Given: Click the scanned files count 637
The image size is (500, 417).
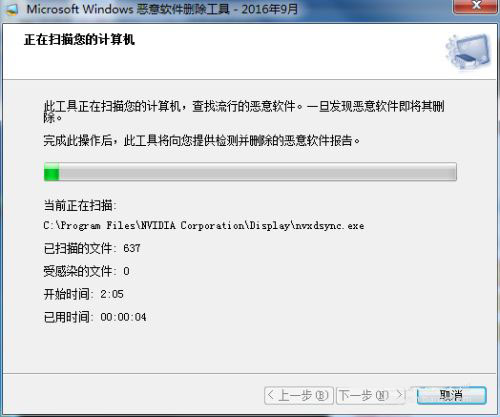Looking at the screenshot, I should [132, 248].
